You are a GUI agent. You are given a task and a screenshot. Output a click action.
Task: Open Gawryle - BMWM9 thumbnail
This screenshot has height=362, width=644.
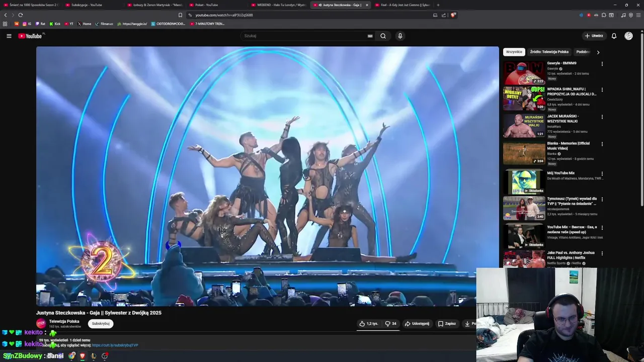tap(524, 72)
